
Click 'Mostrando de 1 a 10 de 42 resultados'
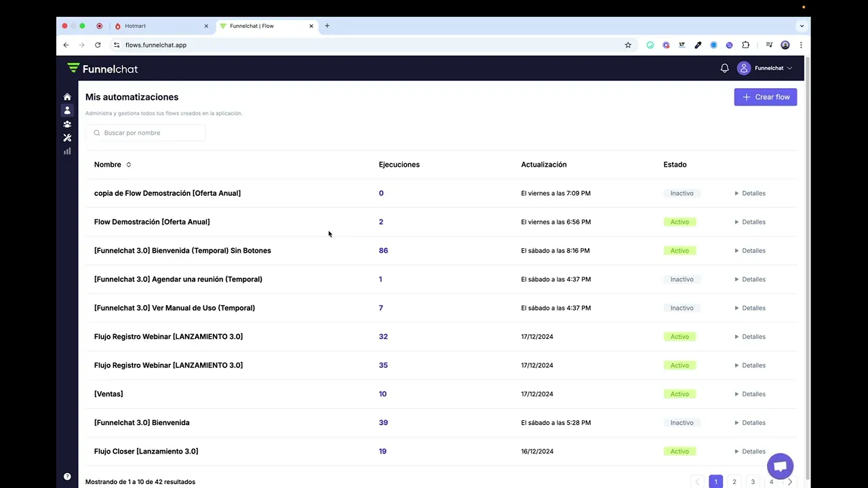click(x=140, y=482)
